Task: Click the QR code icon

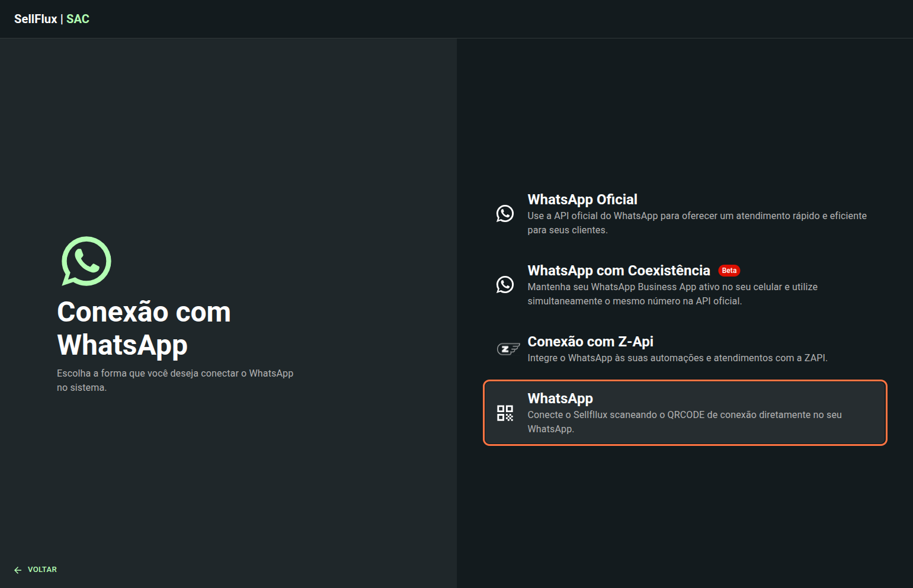Action: (x=505, y=413)
